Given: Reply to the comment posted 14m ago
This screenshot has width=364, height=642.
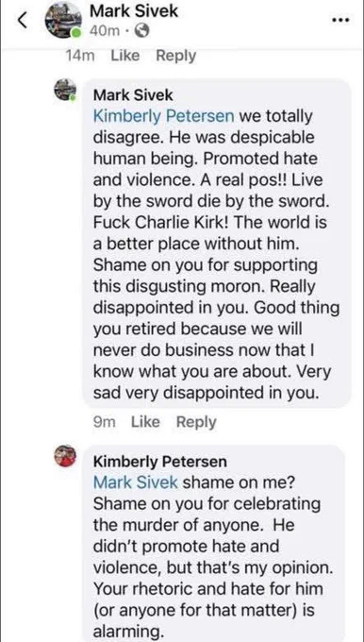Looking at the screenshot, I should pos(175,56).
